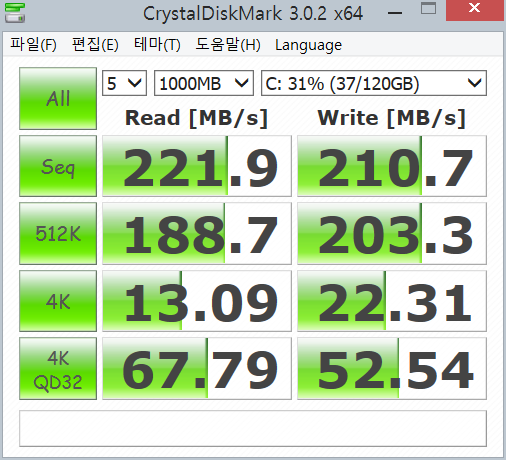Select the 512K read result 188.7
The image size is (506, 460).
197,233
